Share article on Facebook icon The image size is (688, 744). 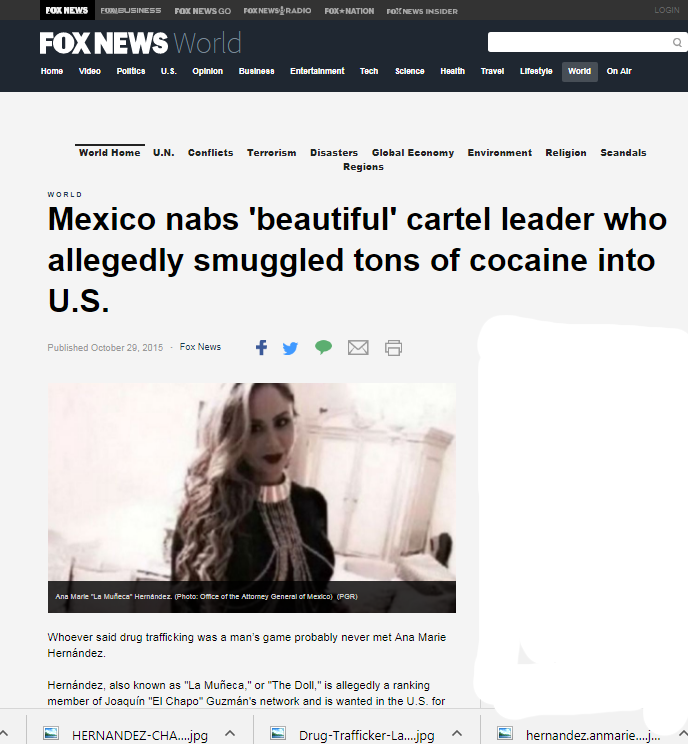261,348
